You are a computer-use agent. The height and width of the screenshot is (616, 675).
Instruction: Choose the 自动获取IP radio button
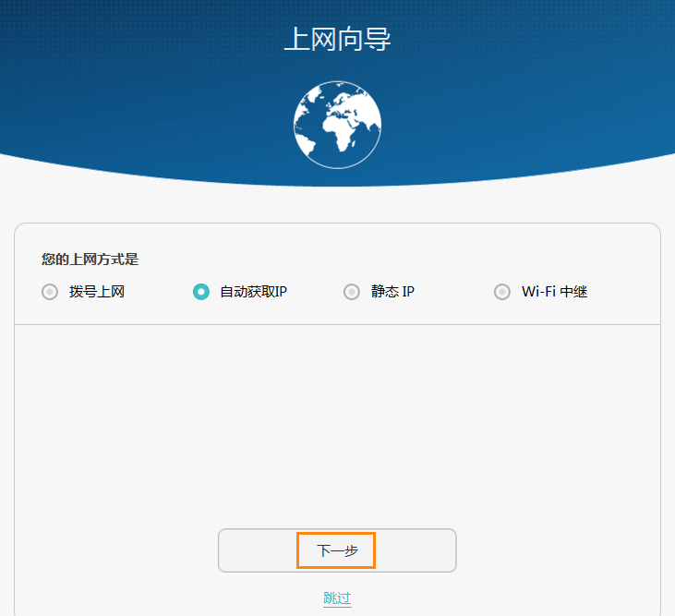point(200,292)
